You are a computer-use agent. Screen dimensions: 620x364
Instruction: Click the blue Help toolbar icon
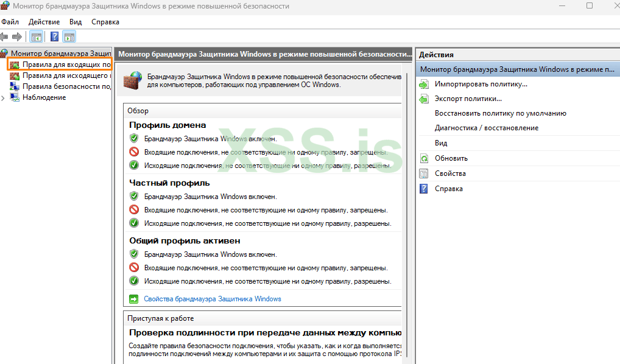pyautogui.click(x=55, y=37)
